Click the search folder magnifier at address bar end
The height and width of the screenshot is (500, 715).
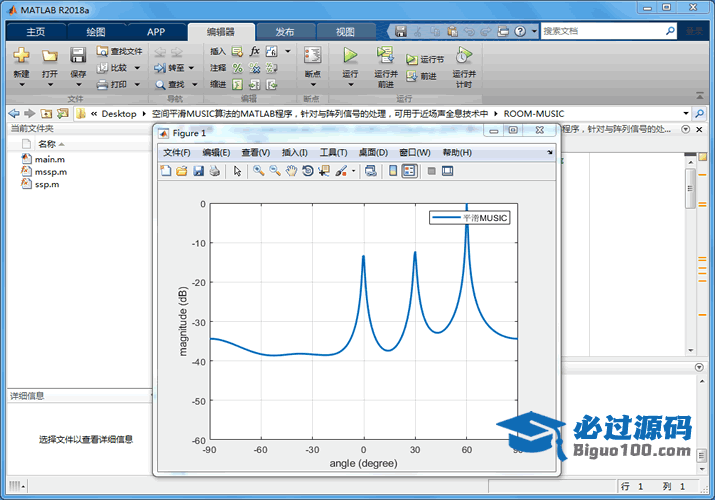(x=699, y=113)
